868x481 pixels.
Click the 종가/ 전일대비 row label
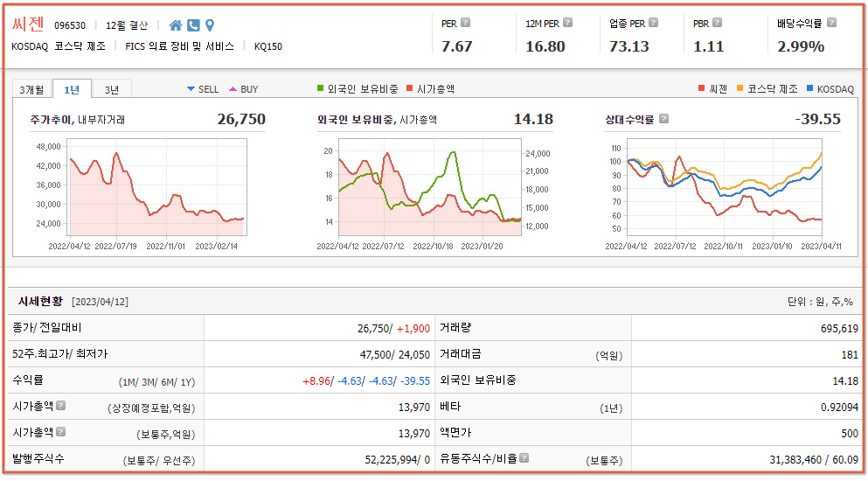47,327
